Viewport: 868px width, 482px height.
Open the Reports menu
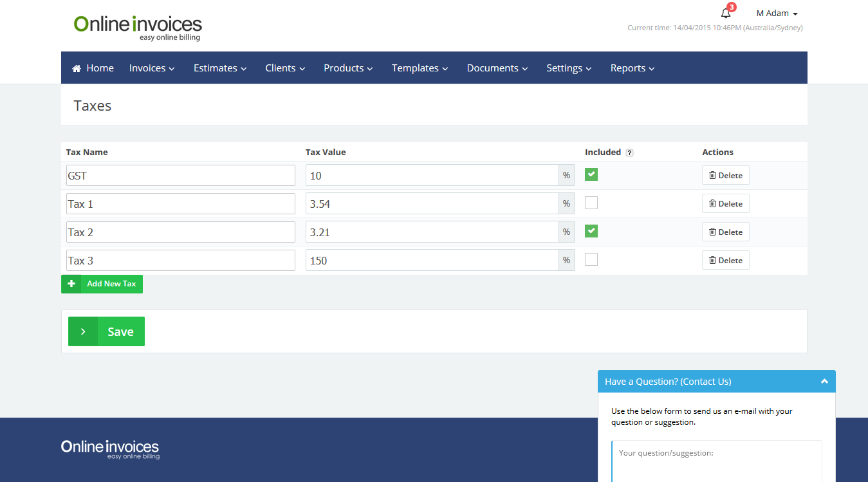pyautogui.click(x=632, y=68)
